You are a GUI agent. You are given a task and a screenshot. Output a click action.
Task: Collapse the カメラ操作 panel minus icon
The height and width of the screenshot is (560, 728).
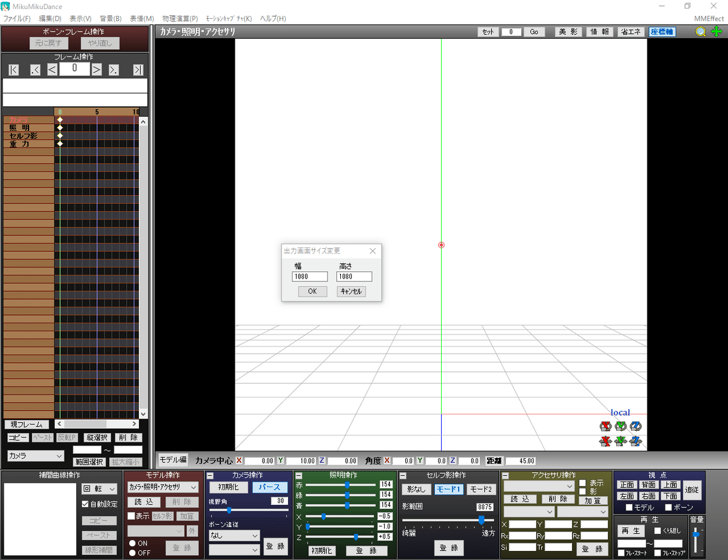(209, 476)
